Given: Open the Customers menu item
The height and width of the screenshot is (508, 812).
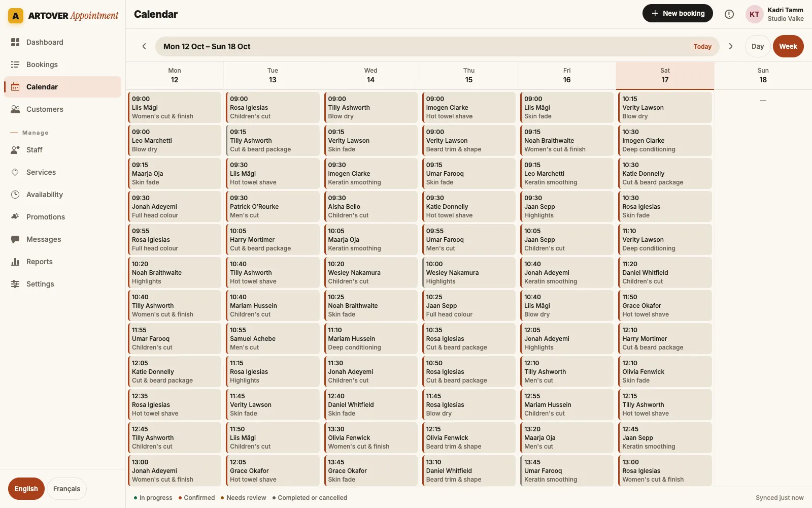Looking at the screenshot, I should [x=63, y=109].
